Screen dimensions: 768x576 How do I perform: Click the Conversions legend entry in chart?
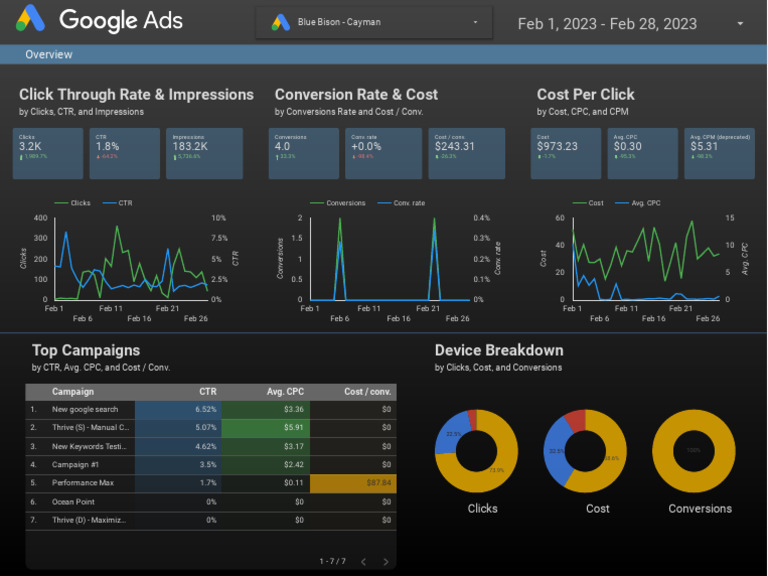pyautogui.click(x=337, y=203)
